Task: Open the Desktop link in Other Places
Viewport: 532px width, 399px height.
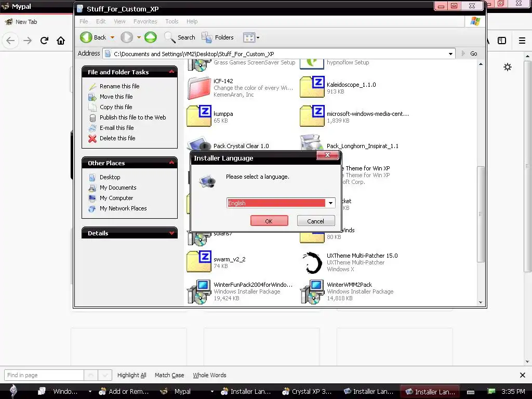Action: point(110,178)
